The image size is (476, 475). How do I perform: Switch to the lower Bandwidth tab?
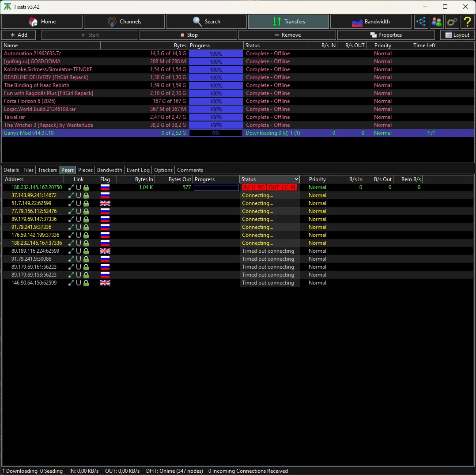tap(110, 170)
